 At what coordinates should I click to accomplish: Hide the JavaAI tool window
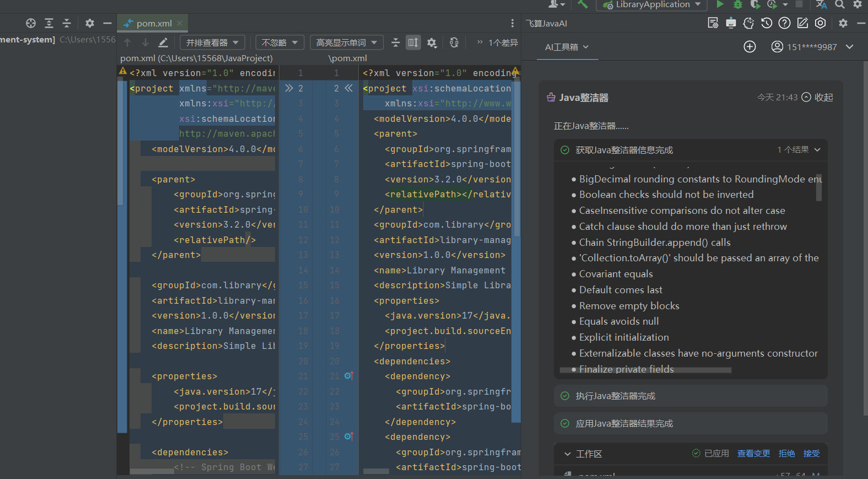(861, 23)
